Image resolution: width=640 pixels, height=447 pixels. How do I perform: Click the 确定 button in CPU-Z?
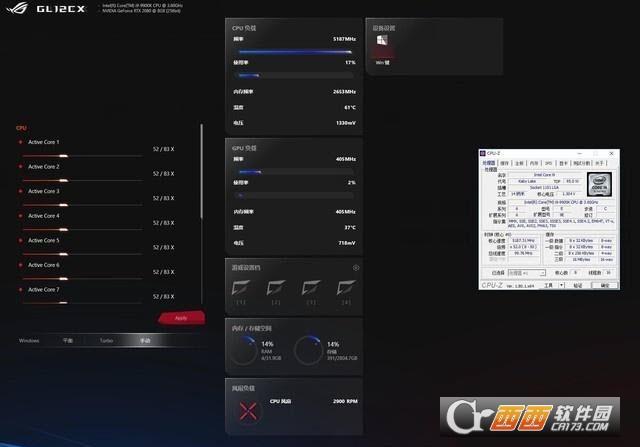[x=603, y=285]
